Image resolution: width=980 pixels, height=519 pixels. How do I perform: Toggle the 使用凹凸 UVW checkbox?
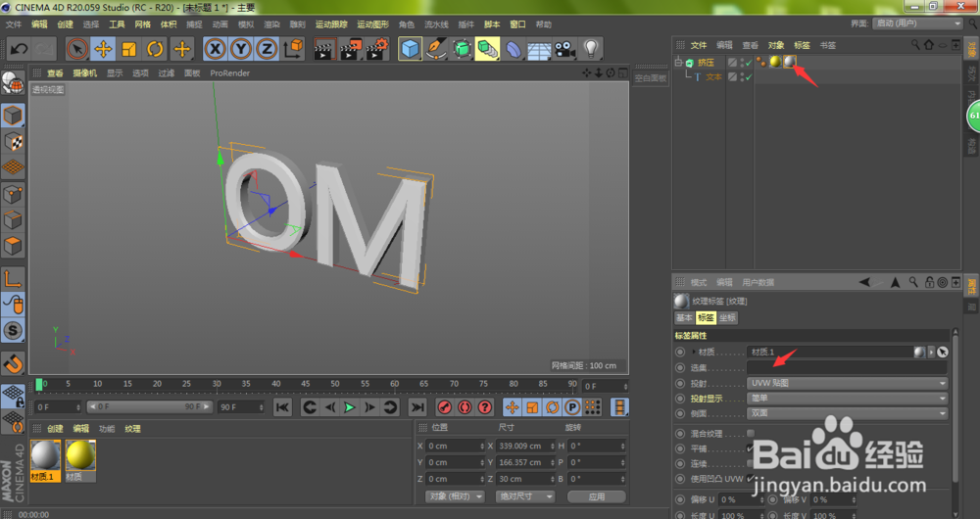coord(751,479)
